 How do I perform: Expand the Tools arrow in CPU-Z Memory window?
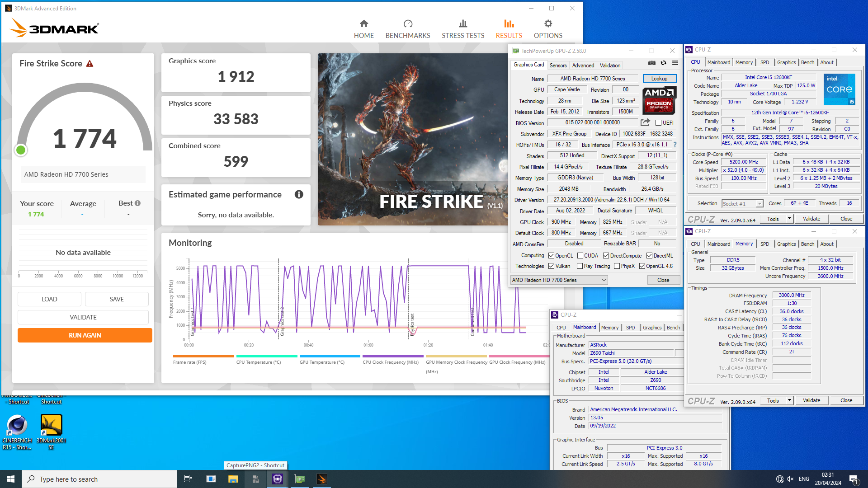[789, 400]
